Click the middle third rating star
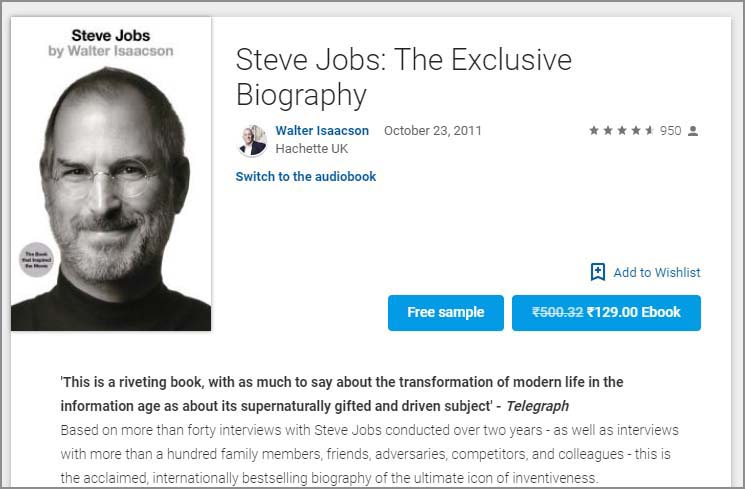The image size is (745, 489). (x=622, y=131)
